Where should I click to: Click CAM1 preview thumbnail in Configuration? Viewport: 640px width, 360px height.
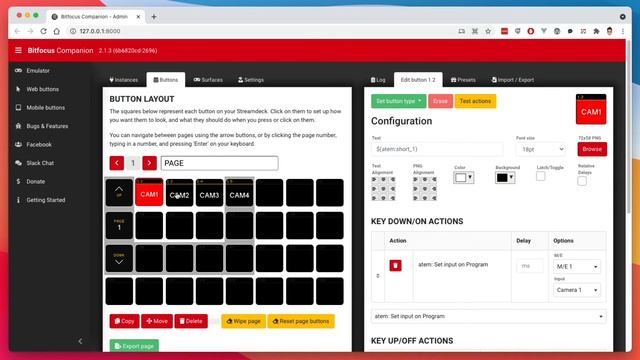591,109
